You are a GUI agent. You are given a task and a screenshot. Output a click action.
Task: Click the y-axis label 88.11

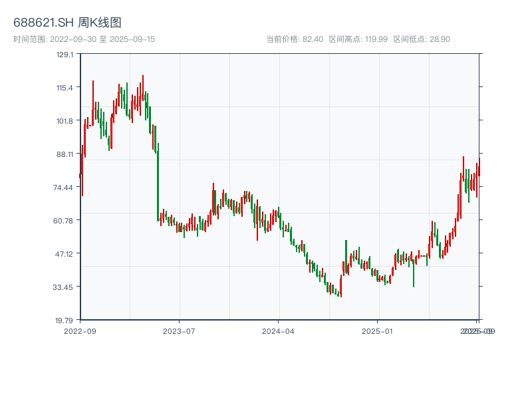(65, 154)
